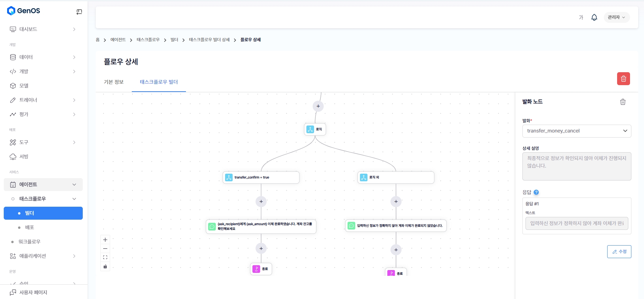
Task: Delete the utterance node via trash icon
Action: (623, 102)
